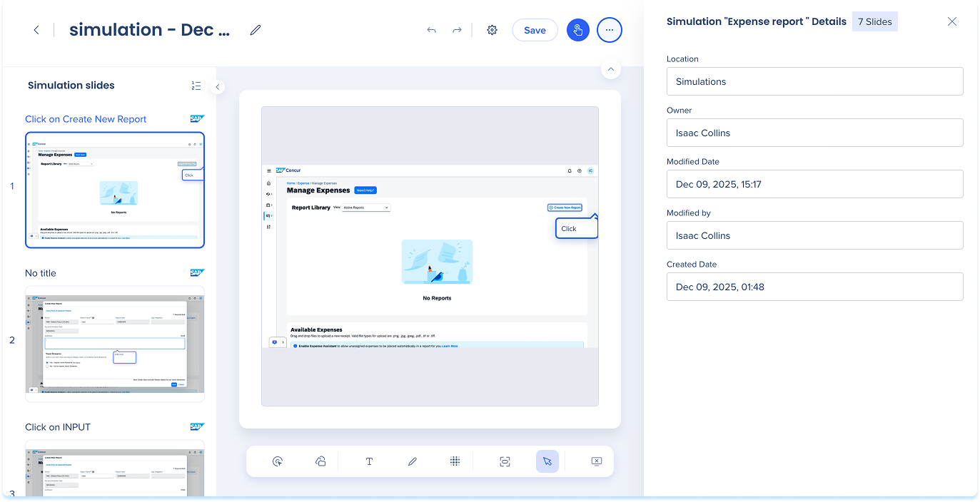Toggle the blue interaction hand button
Screen dimensions: 980x502
click(x=577, y=30)
